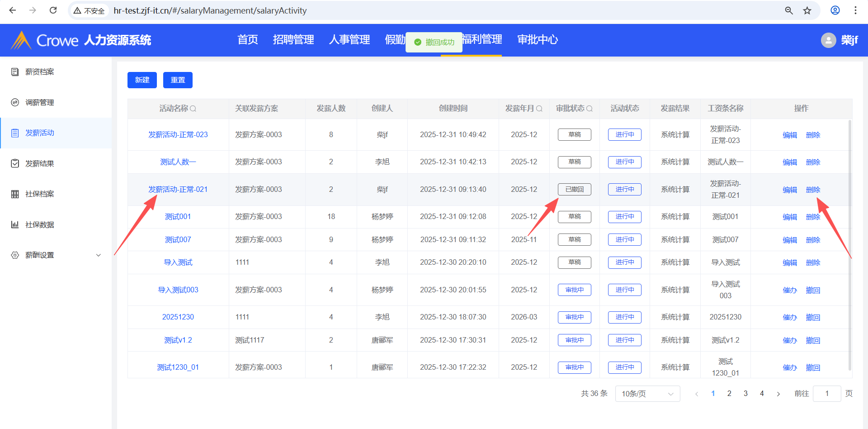This screenshot has height=429, width=868.
Task: Click the browser reload icon
Action: [x=53, y=10]
